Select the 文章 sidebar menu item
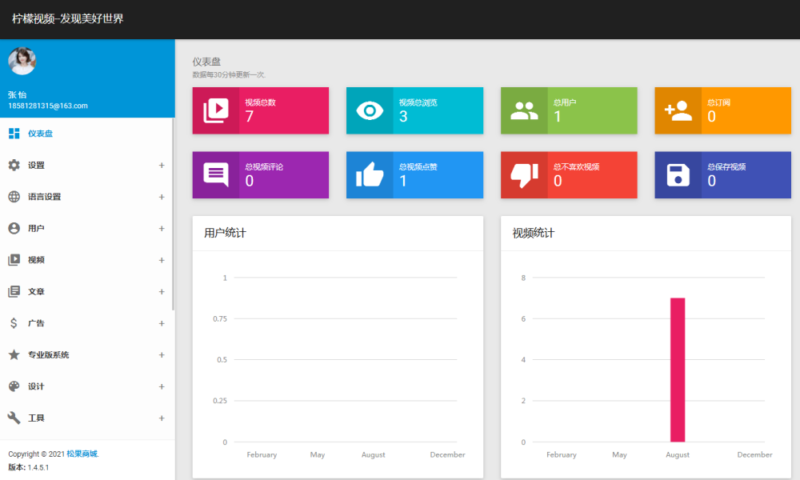The image size is (800, 480). pyautogui.click(x=36, y=292)
